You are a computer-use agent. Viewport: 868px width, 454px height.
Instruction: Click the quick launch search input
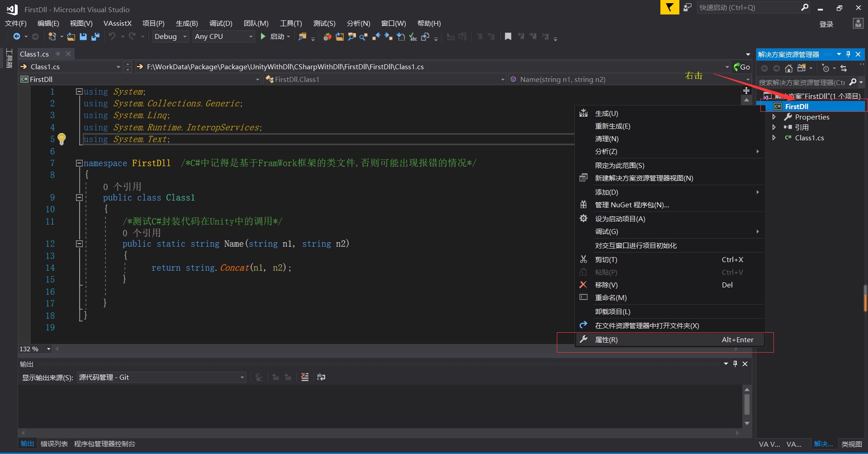pos(749,7)
